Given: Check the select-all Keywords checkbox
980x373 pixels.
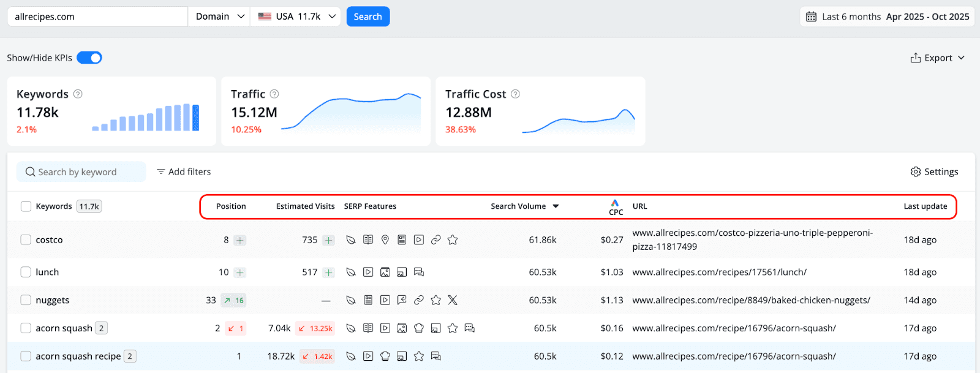Looking at the screenshot, I should coord(26,206).
